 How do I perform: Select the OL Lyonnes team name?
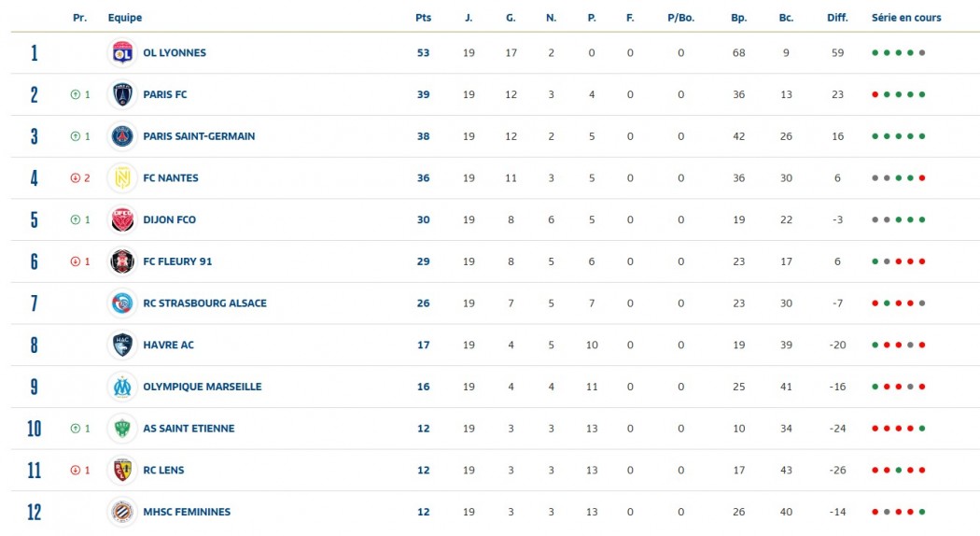[175, 53]
